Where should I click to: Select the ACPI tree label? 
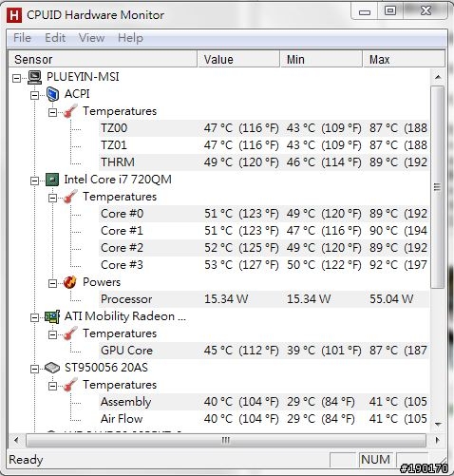[x=77, y=94]
